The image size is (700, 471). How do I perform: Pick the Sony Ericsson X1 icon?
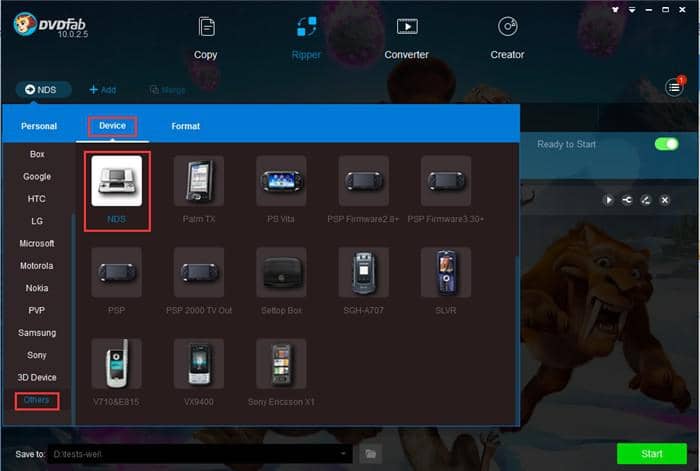tap(281, 363)
